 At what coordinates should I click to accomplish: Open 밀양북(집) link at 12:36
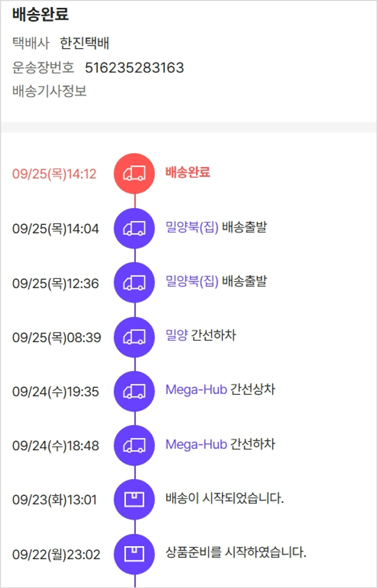coord(192,281)
